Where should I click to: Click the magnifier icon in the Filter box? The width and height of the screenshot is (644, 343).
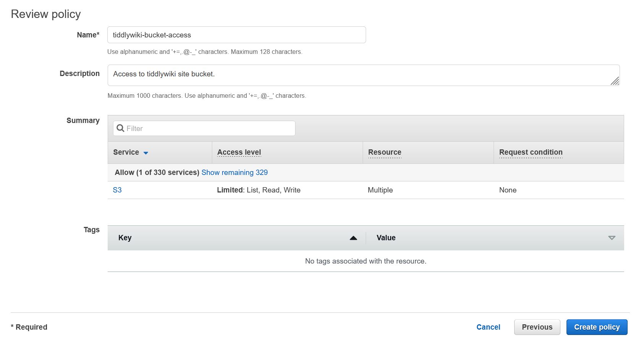(x=120, y=128)
